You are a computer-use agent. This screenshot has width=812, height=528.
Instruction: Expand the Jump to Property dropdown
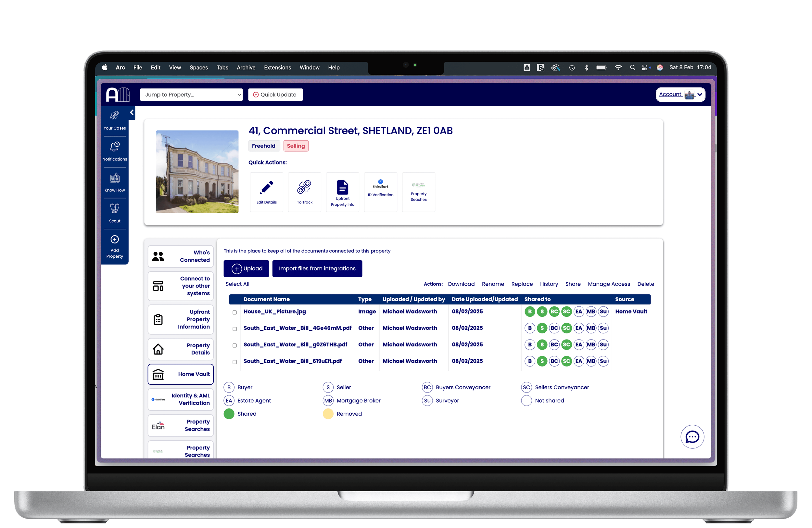[x=191, y=95]
